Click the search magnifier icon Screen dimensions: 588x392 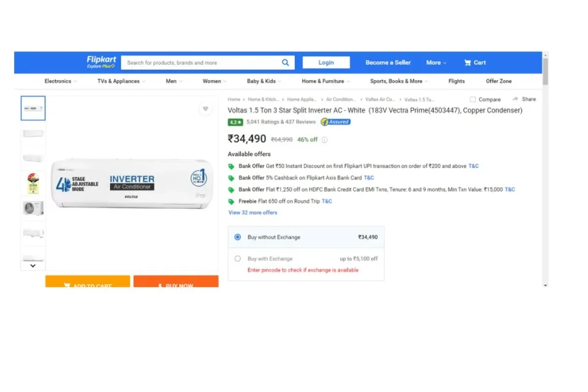point(285,63)
